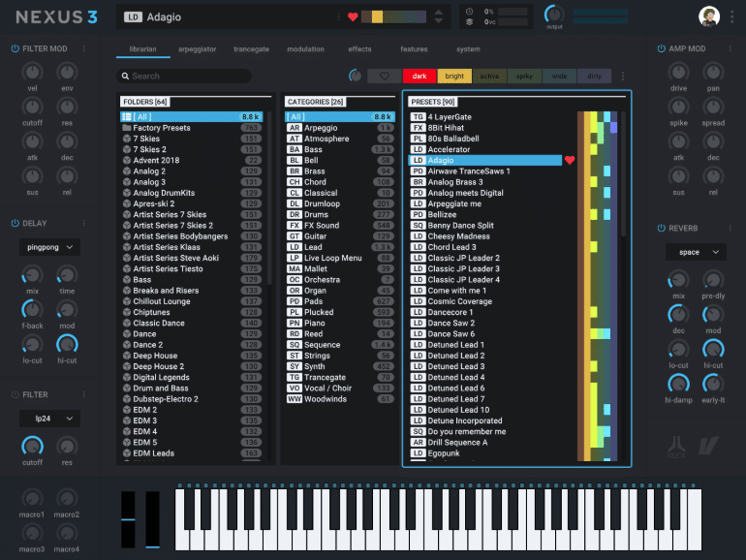Toggle the spiky tag filter

click(524, 77)
